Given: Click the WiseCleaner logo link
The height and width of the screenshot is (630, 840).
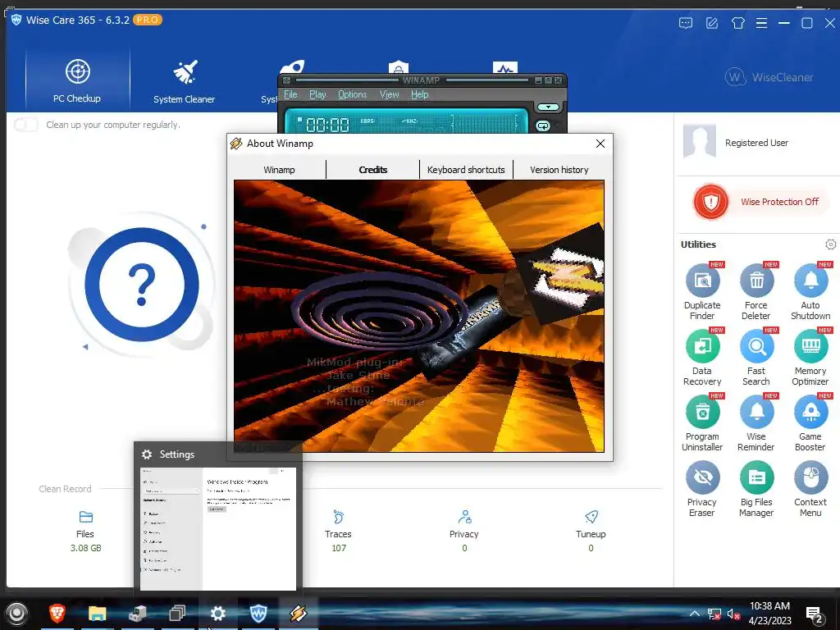Looking at the screenshot, I should (x=769, y=77).
